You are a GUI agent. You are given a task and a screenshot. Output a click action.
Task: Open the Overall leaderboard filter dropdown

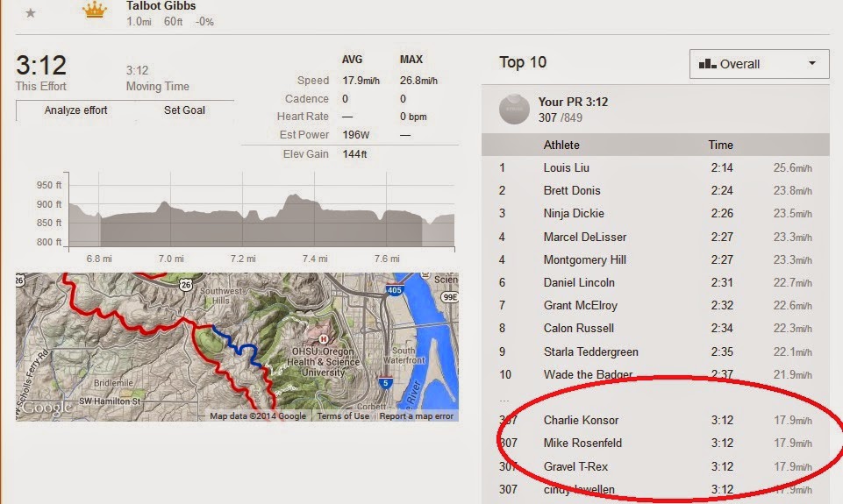[x=759, y=64]
